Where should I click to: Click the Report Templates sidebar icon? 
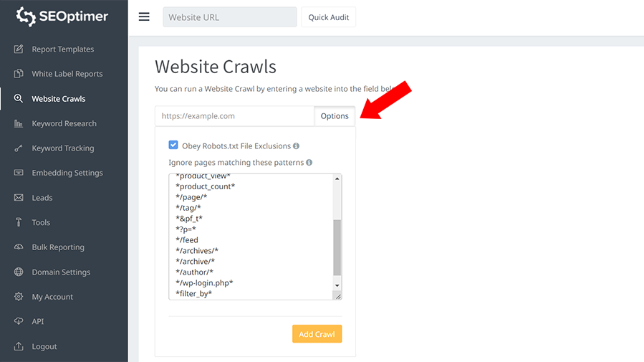(x=18, y=49)
